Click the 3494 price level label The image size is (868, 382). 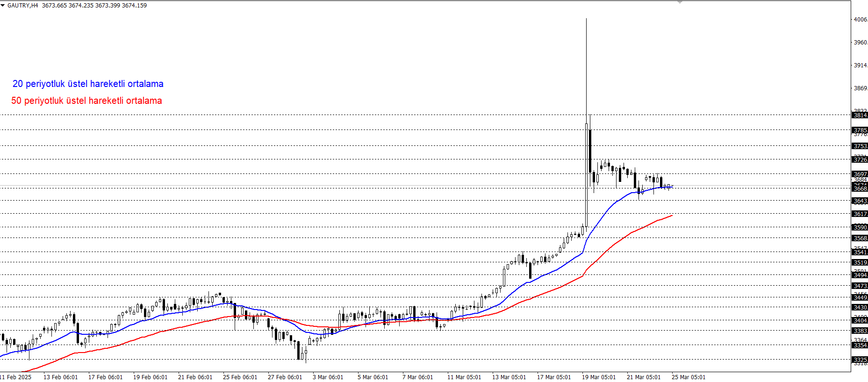pyautogui.click(x=860, y=275)
